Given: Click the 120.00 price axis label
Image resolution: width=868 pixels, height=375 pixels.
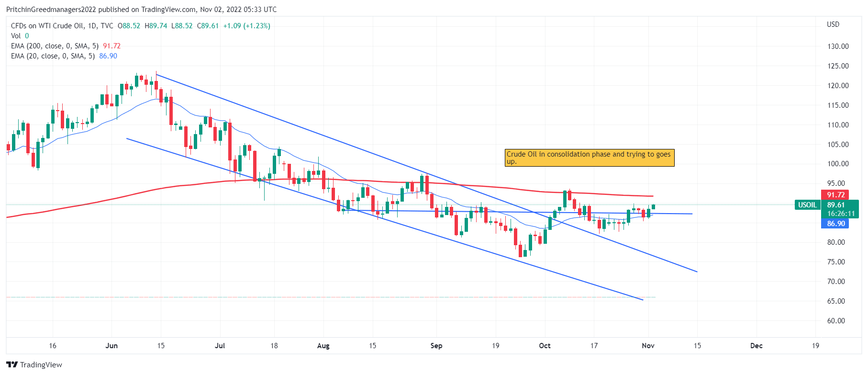Looking at the screenshot, I should click(838, 86).
